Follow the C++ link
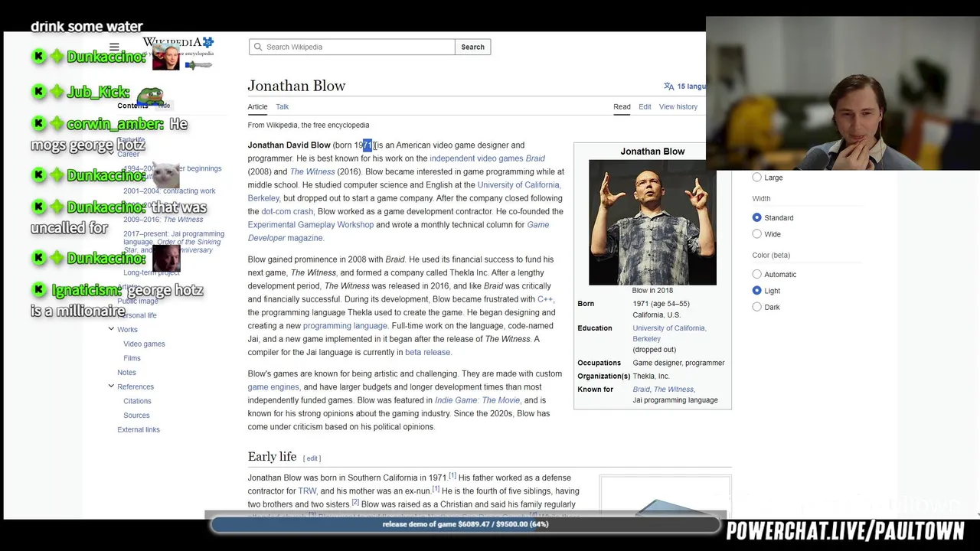980x551 pixels. click(544, 299)
